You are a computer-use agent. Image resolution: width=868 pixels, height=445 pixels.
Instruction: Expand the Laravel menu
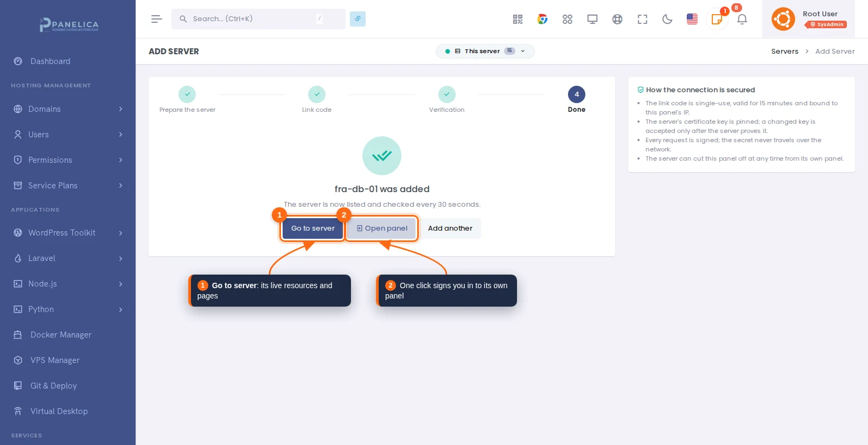click(68, 258)
